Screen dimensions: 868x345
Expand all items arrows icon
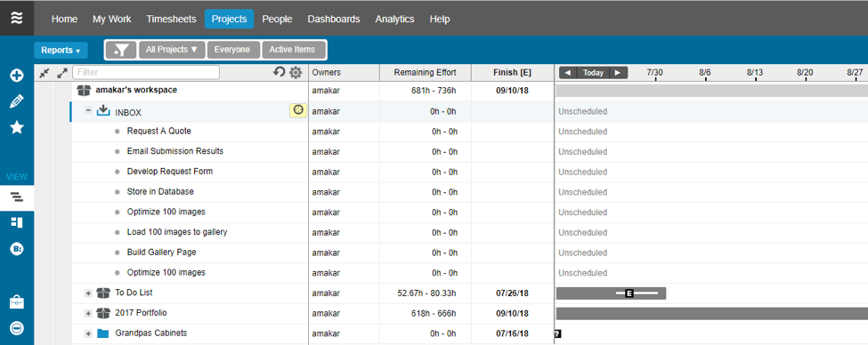tap(62, 72)
